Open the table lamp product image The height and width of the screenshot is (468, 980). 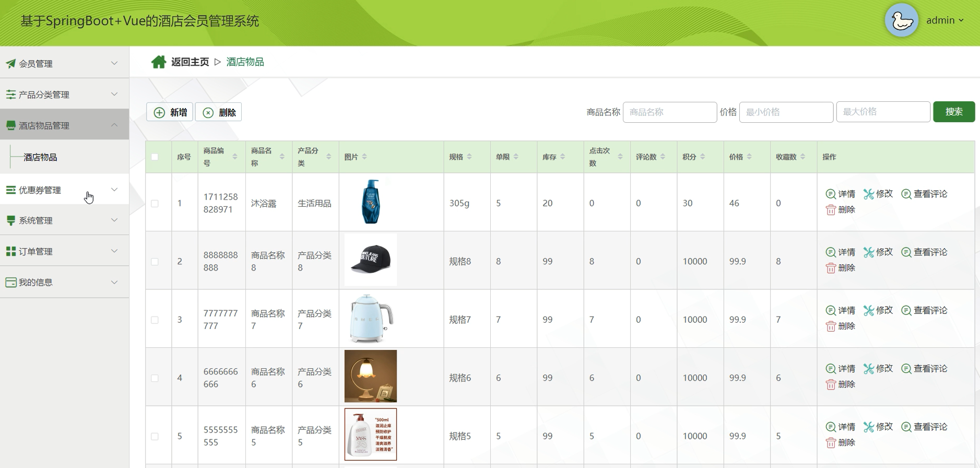[371, 376]
